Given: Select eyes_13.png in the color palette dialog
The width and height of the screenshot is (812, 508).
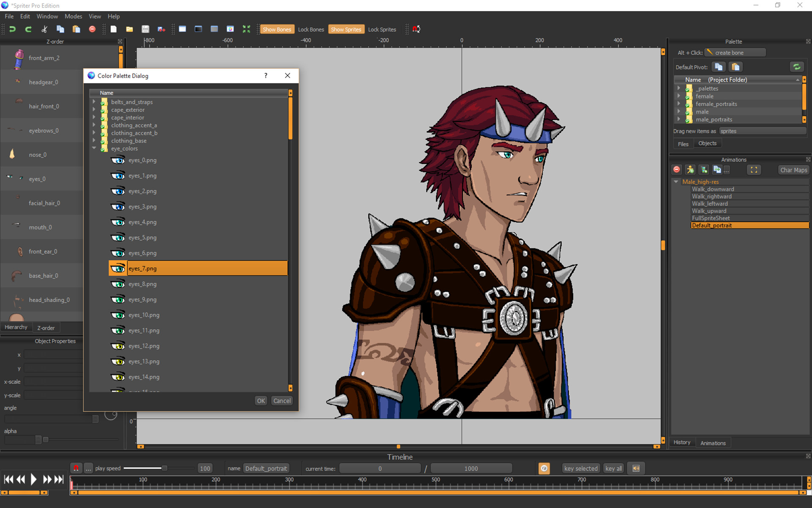Looking at the screenshot, I should tap(144, 361).
